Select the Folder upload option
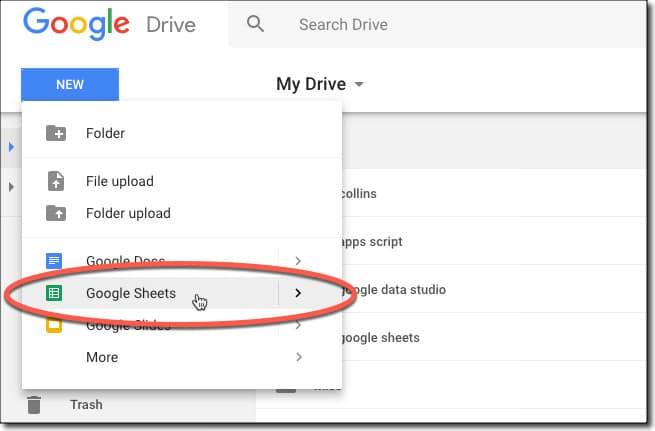This screenshot has height=431, width=655. [x=128, y=213]
